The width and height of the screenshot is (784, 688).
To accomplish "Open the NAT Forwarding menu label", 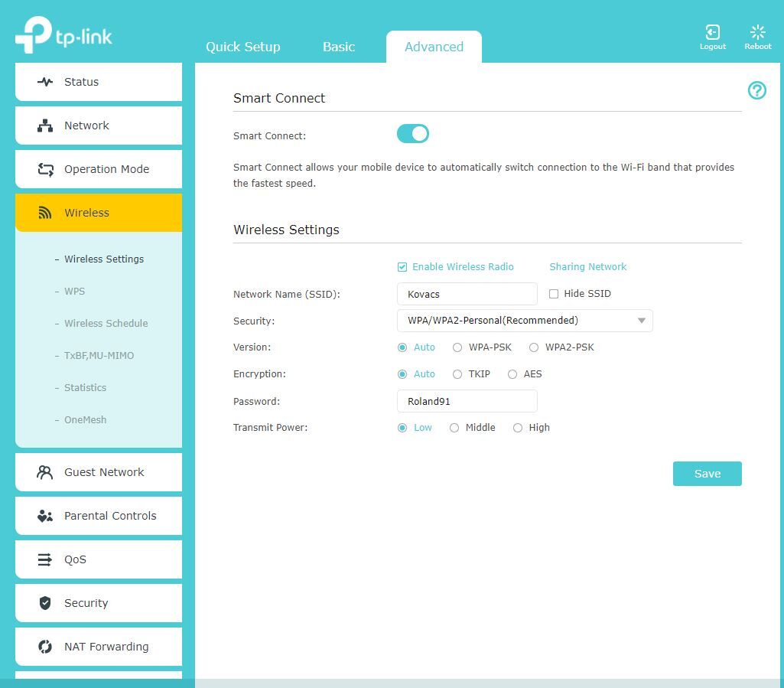I will pyautogui.click(x=106, y=647).
